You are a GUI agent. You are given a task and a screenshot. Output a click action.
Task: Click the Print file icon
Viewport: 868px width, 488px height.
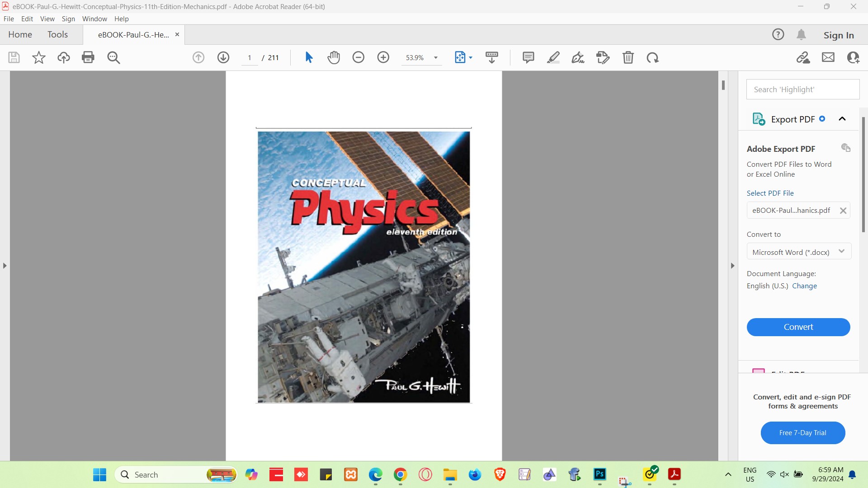tap(88, 57)
